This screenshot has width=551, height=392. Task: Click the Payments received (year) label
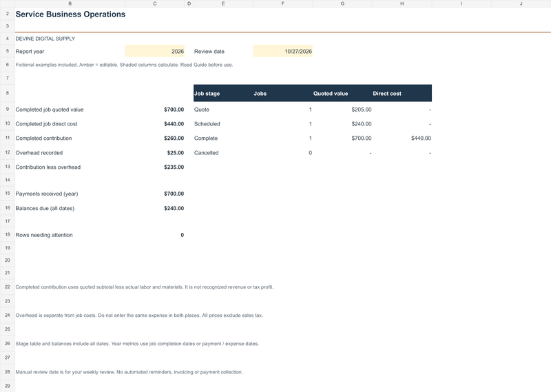(47, 194)
